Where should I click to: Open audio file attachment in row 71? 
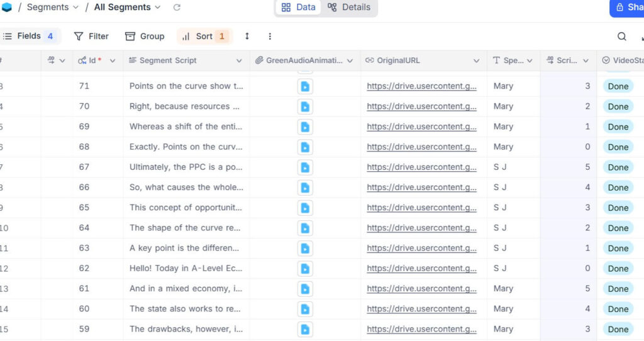[305, 86]
